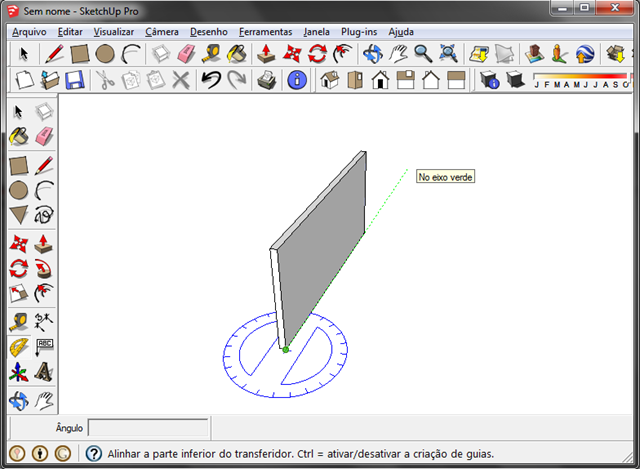Choose the 3D Text tool
The width and height of the screenshot is (640, 469).
[x=44, y=372]
